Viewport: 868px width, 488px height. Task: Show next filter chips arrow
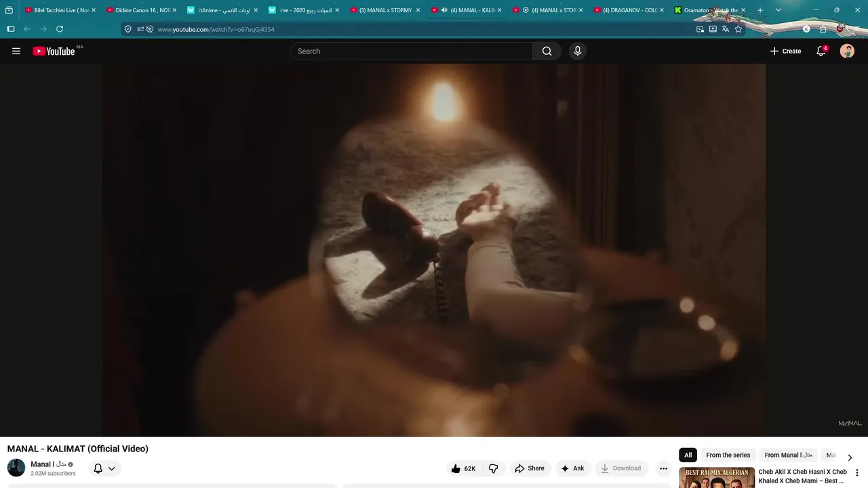[x=850, y=457]
